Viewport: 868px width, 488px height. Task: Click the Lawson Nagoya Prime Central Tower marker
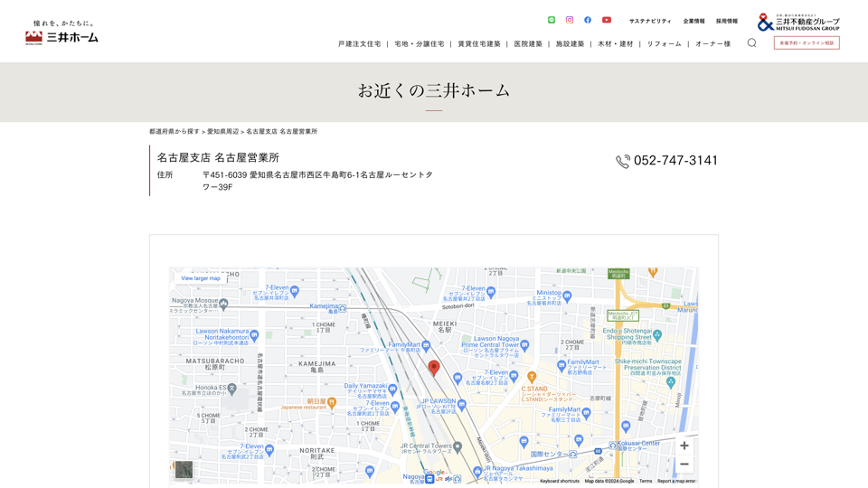tap(524, 345)
